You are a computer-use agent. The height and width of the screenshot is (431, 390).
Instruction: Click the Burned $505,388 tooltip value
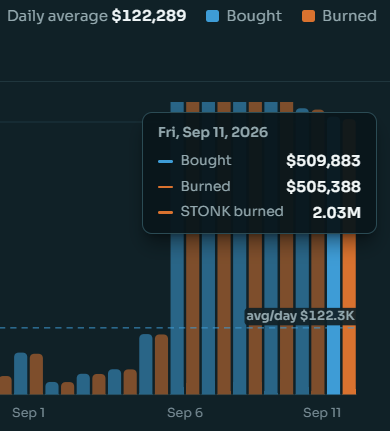click(x=323, y=187)
